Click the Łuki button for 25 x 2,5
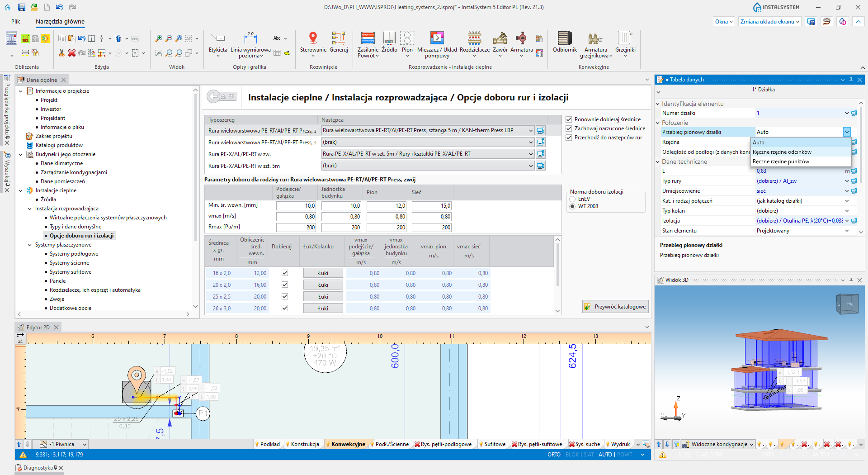This screenshot has width=868, height=475. pos(323,296)
